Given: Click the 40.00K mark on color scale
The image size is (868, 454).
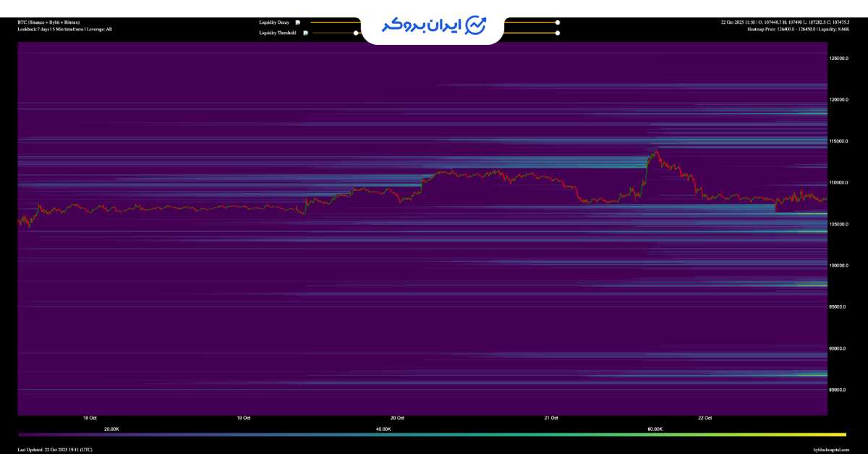Looking at the screenshot, I should [x=383, y=429].
